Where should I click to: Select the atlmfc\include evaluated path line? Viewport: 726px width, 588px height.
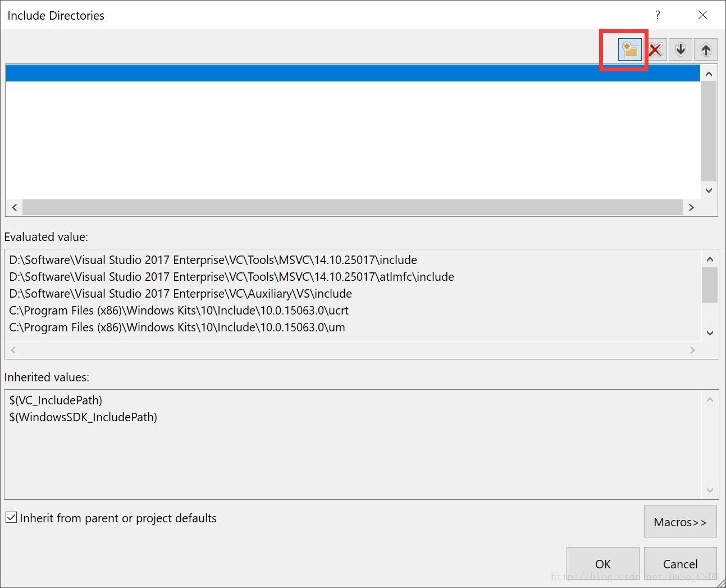pyautogui.click(x=231, y=276)
